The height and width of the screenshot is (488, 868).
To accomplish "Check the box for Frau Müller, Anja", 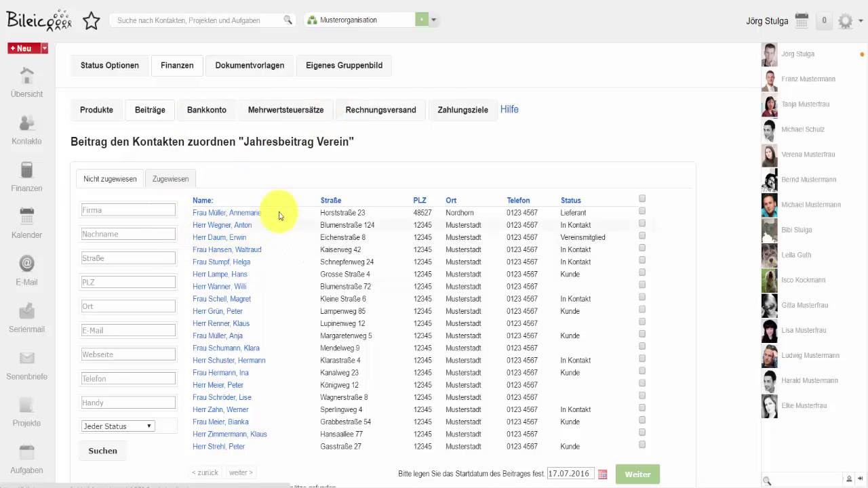I will point(642,334).
